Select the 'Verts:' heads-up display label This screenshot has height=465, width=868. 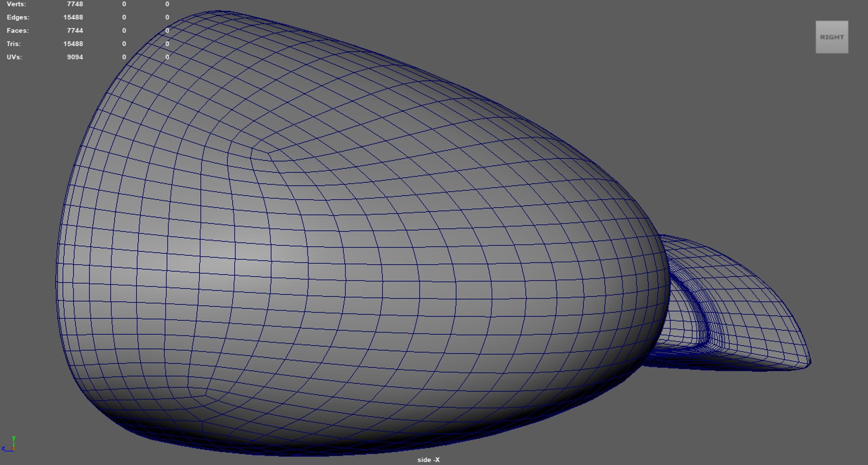[16, 4]
